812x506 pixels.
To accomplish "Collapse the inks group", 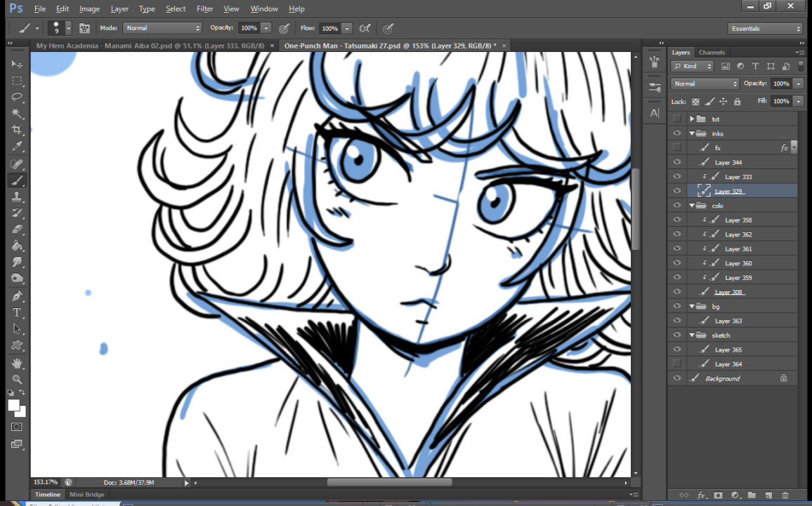I will pyautogui.click(x=691, y=133).
